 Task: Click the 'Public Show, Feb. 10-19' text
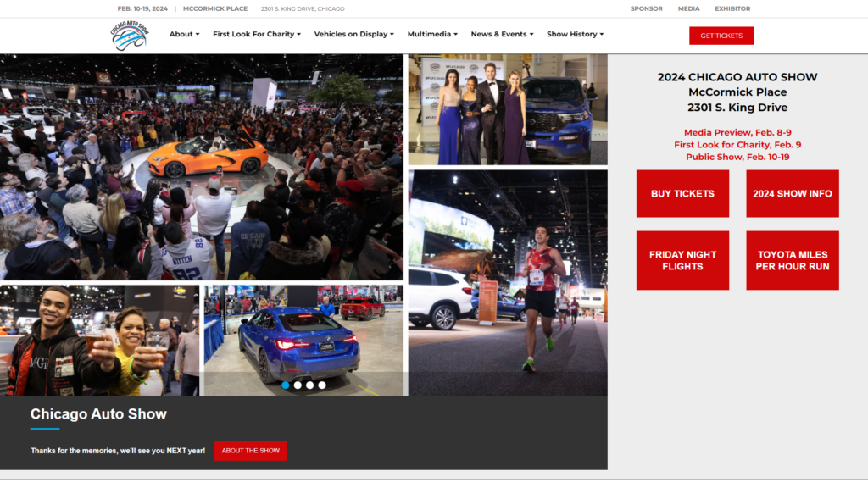coord(737,157)
